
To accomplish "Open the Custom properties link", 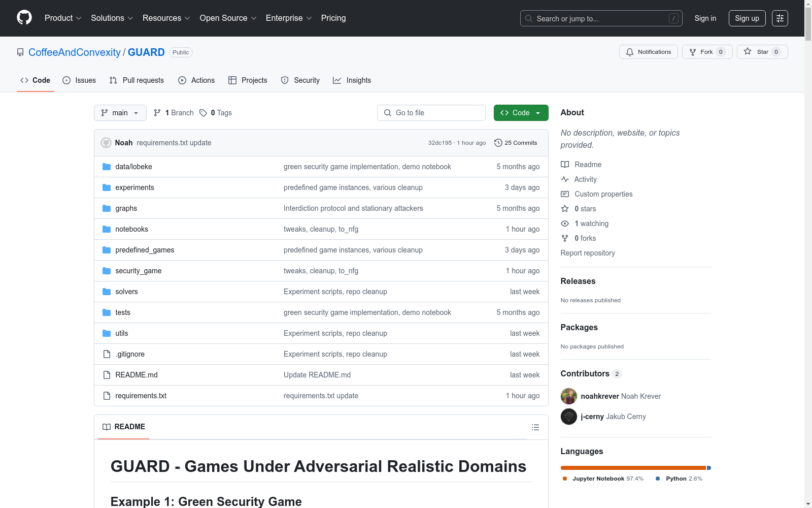I will [603, 194].
